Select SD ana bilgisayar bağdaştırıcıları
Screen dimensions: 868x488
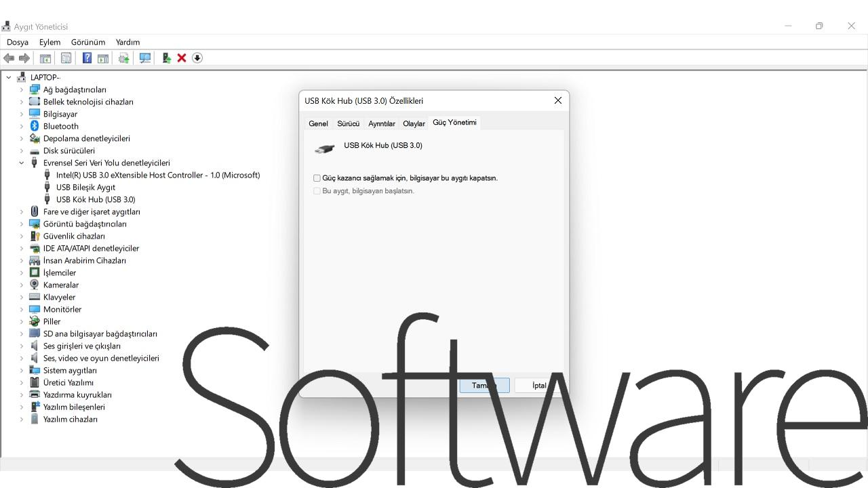pyautogui.click(x=100, y=333)
